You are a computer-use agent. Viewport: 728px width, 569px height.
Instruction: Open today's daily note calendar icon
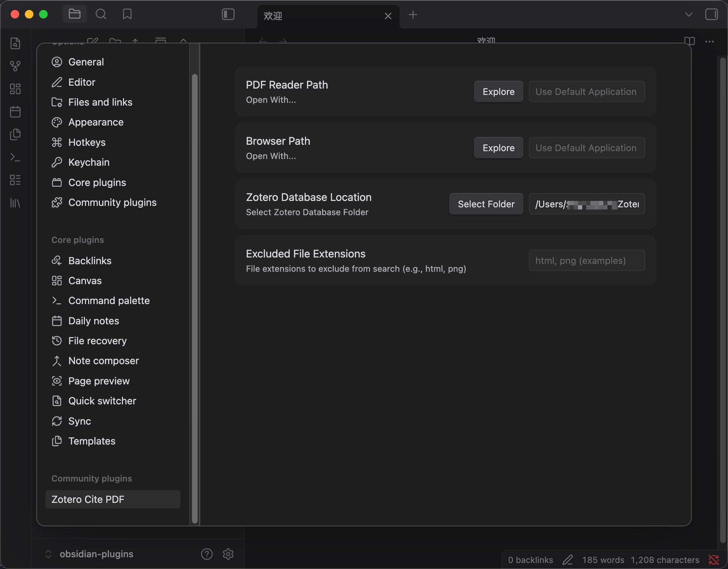pyautogui.click(x=15, y=112)
